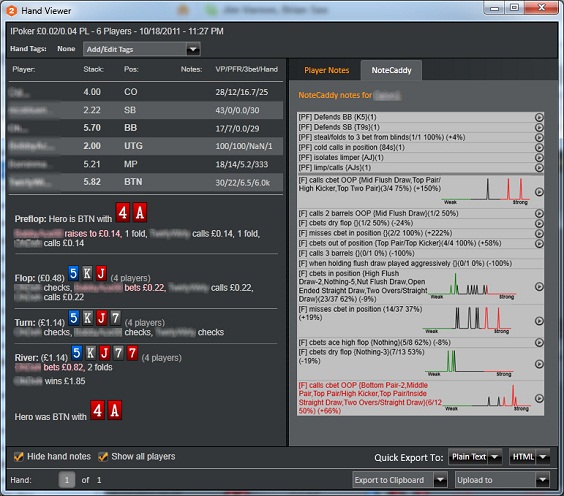Toggle Hide hand notes checkbox

coord(18,456)
